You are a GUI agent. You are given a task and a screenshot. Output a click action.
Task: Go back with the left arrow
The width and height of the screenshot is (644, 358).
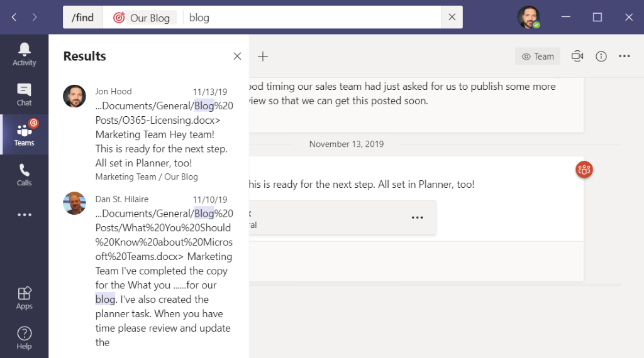click(14, 17)
